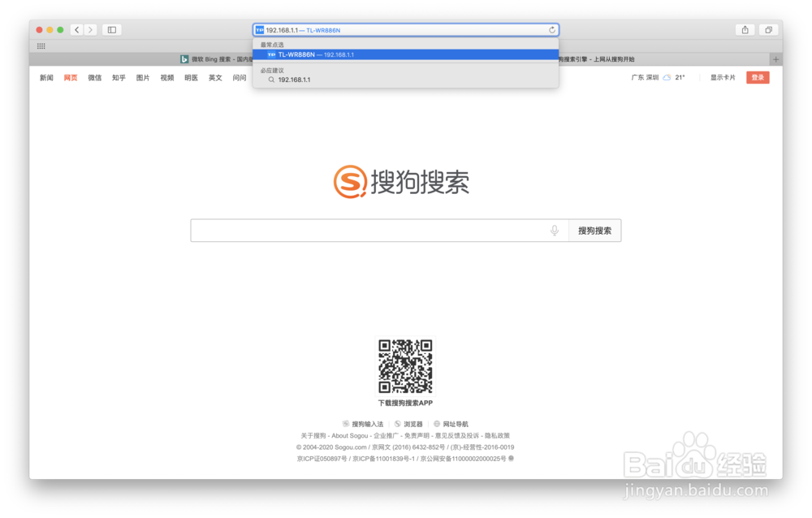812x518 pixels.
Task: Open the 关于搜狗 footer link
Action: tap(313, 436)
